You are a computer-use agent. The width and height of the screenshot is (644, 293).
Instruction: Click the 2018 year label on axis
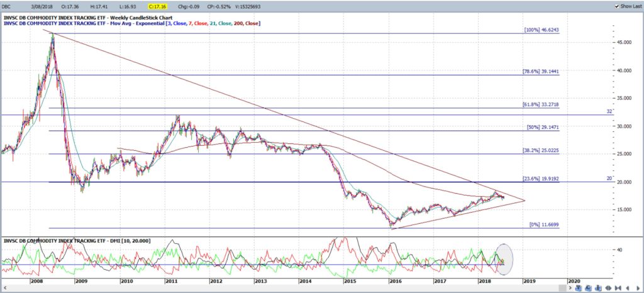pos(484,282)
